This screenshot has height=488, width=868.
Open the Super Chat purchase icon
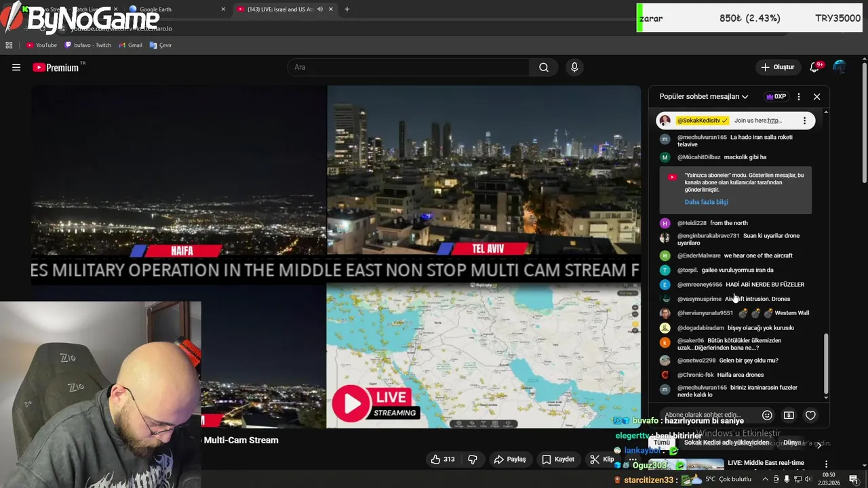tap(789, 415)
